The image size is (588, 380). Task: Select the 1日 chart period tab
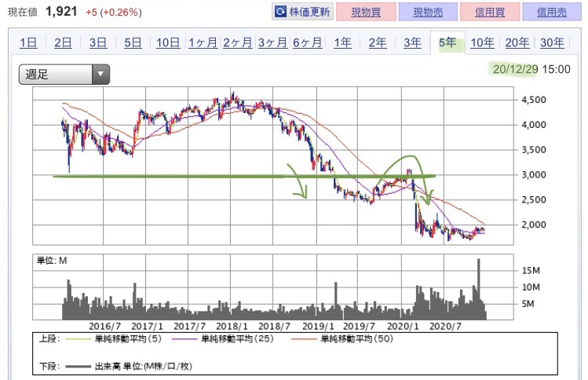tap(28, 42)
